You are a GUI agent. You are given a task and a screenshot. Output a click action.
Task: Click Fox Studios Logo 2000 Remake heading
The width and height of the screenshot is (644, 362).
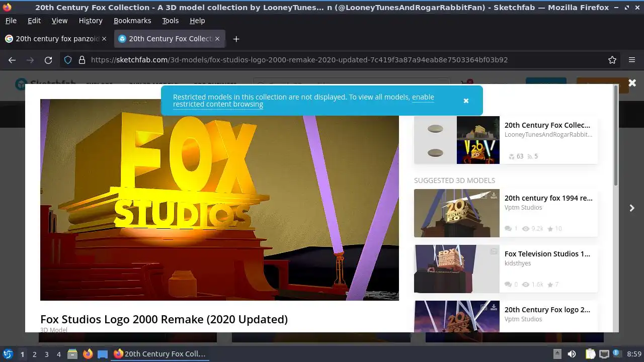pyautogui.click(x=164, y=319)
